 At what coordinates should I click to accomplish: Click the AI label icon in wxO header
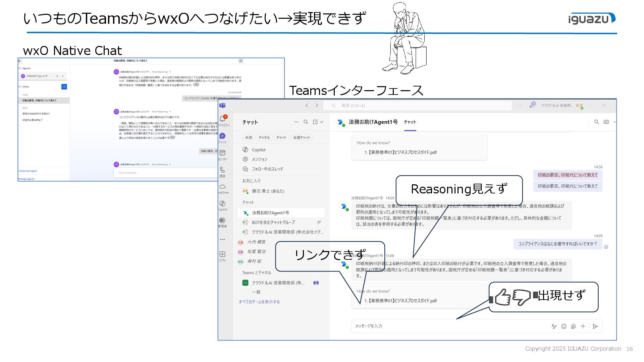(x=240, y=61)
